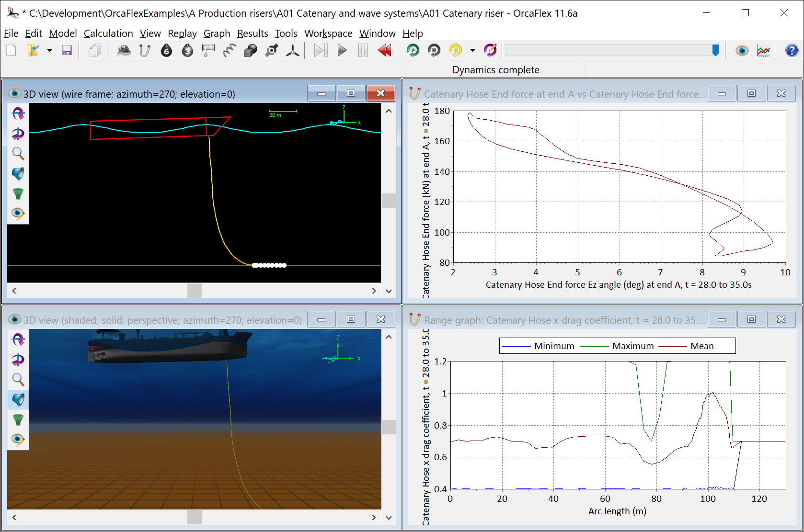The image size is (804, 532).
Task: Expand the open file dropdown arrow
Action: point(49,50)
